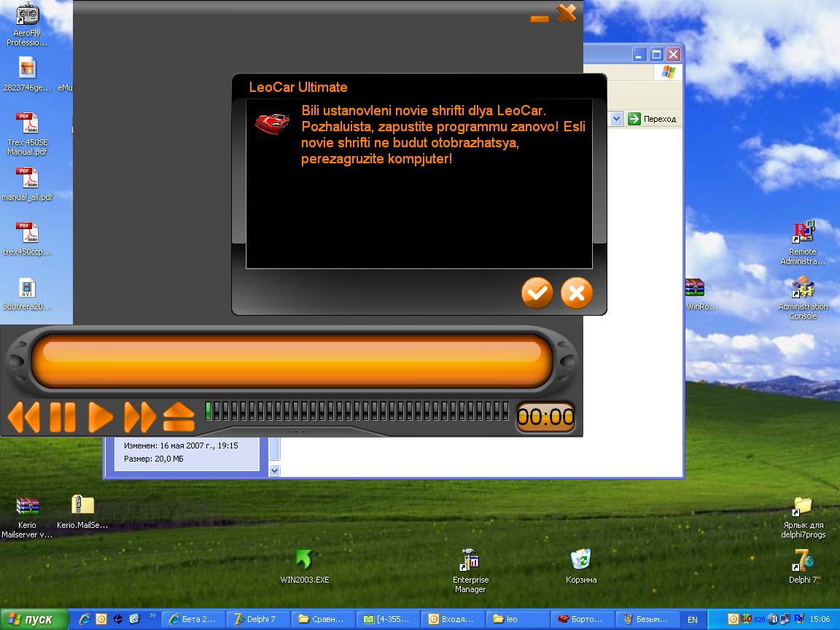Select Trex 450SE Manual.pdf on desktop
Image resolution: width=840 pixels, height=630 pixels.
[x=27, y=134]
